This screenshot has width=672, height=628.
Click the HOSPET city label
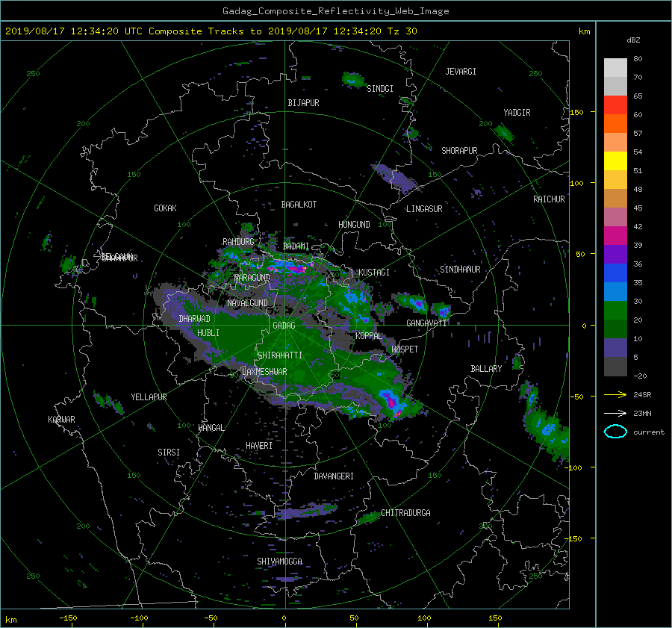click(405, 349)
